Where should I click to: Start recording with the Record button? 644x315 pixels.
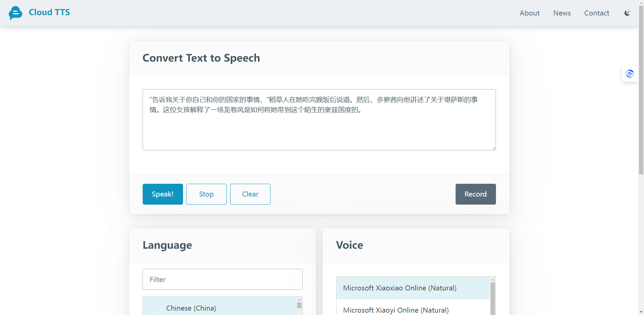(475, 194)
